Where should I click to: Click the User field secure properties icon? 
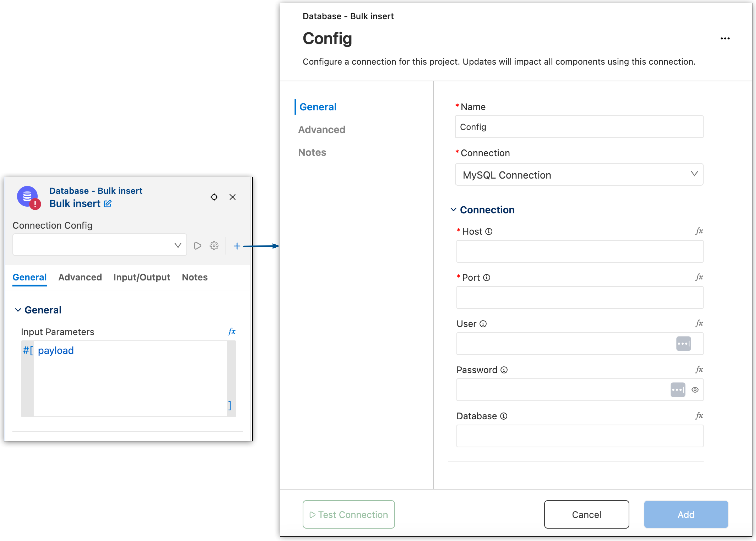click(x=683, y=343)
